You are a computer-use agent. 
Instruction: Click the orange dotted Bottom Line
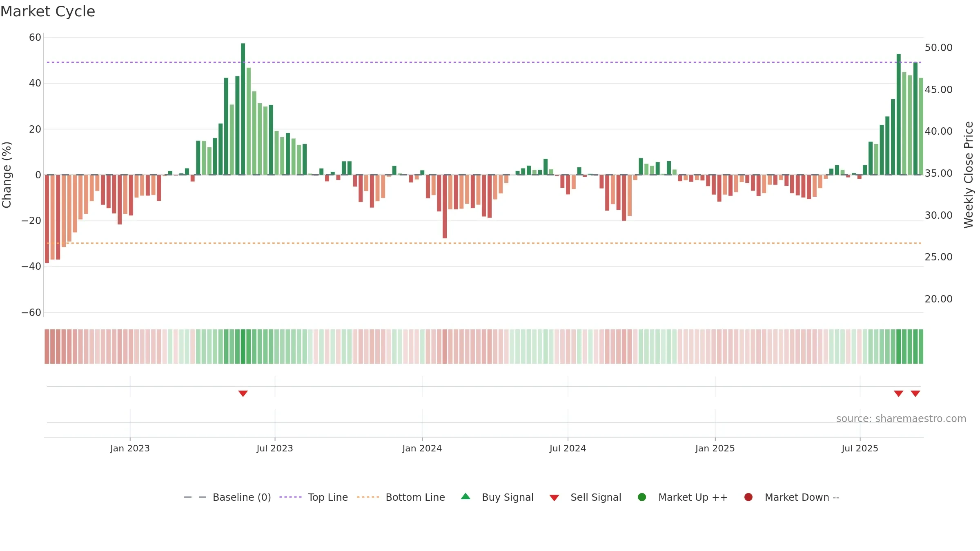coord(484,243)
